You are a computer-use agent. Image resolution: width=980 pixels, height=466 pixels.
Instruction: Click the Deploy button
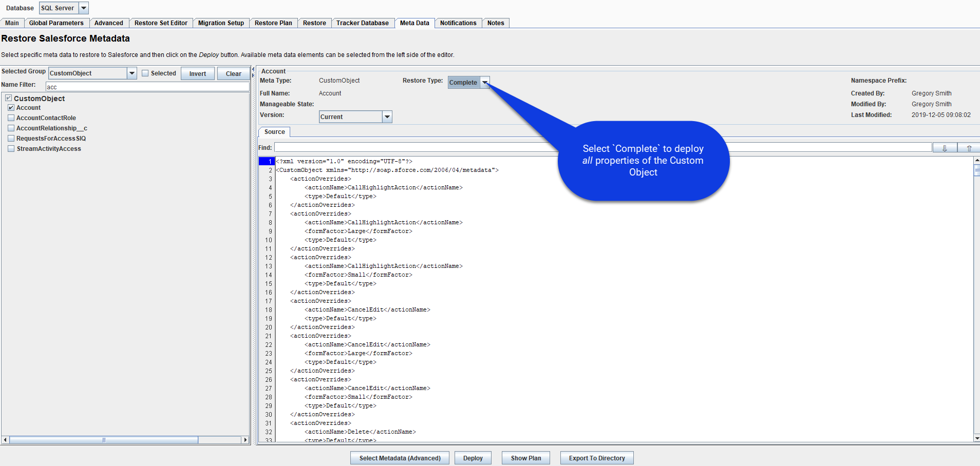click(473, 458)
